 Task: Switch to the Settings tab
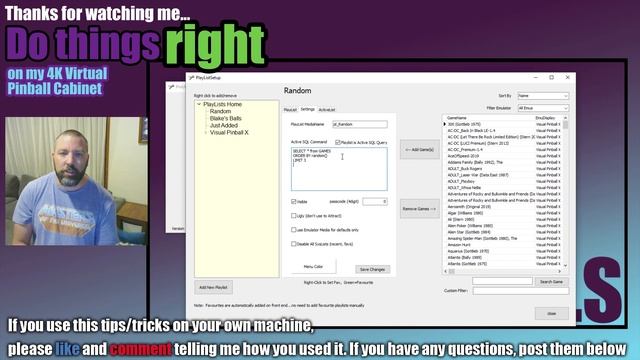[307, 109]
